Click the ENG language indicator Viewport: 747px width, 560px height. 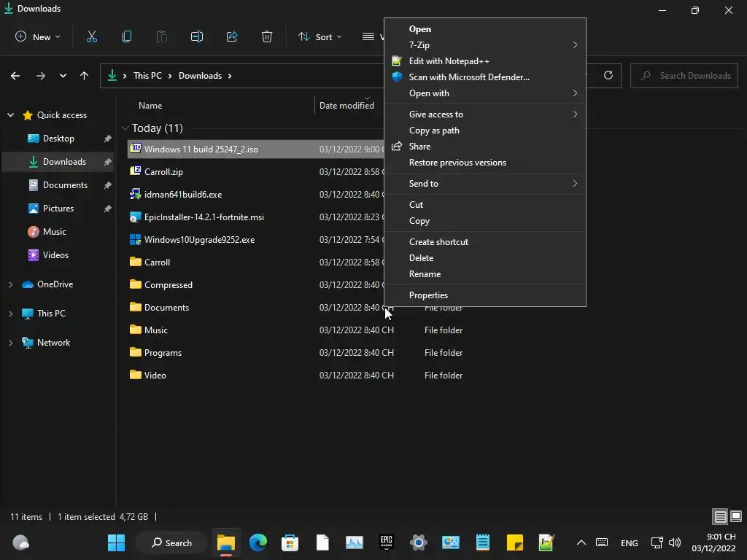pyautogui.click(x=630, y=542)
